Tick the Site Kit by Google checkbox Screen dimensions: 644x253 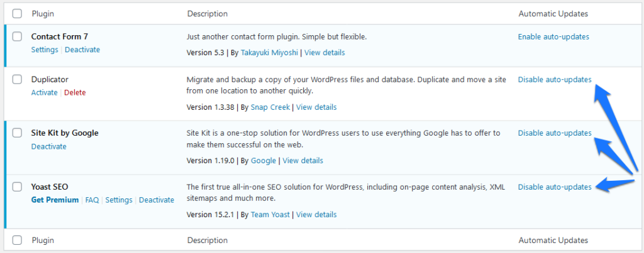click(17, 133)
